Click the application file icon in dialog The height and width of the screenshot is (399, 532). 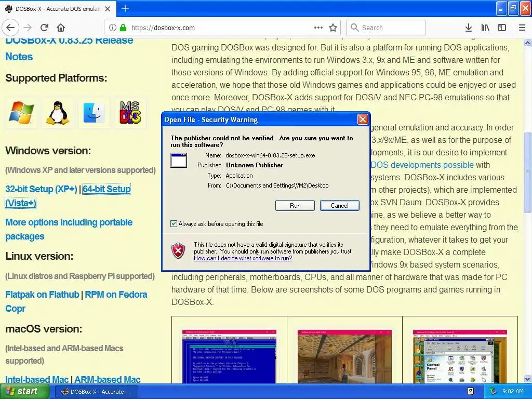pyautogui.click(x=179, y=160)
